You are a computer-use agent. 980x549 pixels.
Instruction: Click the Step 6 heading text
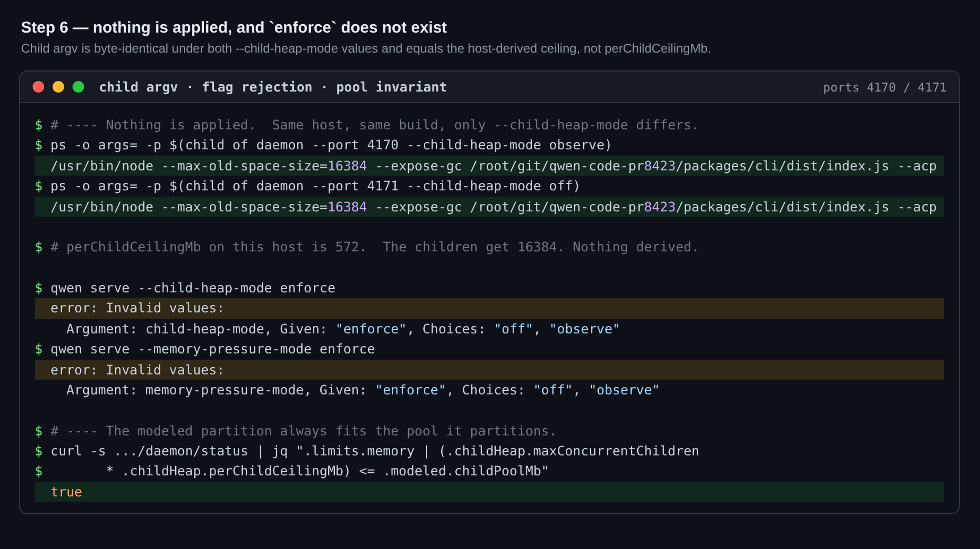click(234, 27)
